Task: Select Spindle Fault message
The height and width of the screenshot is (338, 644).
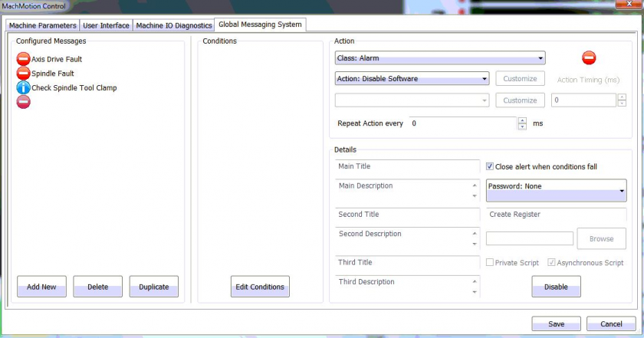Action: click(x=53, y=74)
